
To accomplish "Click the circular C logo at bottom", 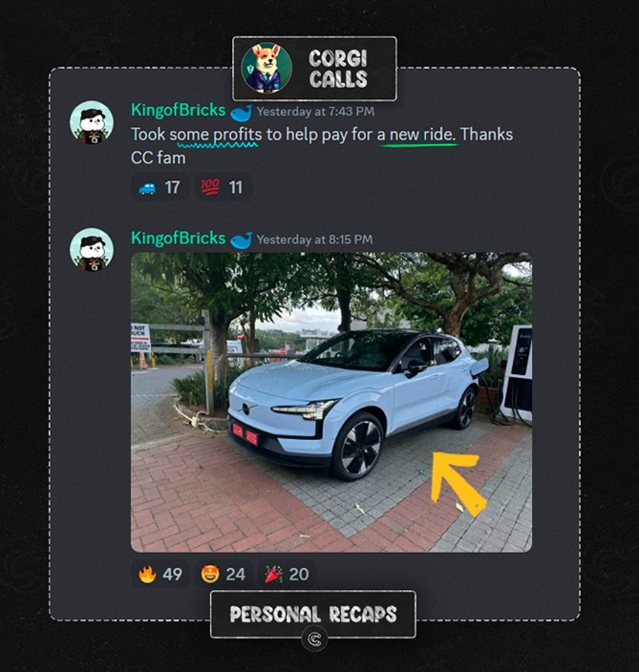I will coord(314,640).
